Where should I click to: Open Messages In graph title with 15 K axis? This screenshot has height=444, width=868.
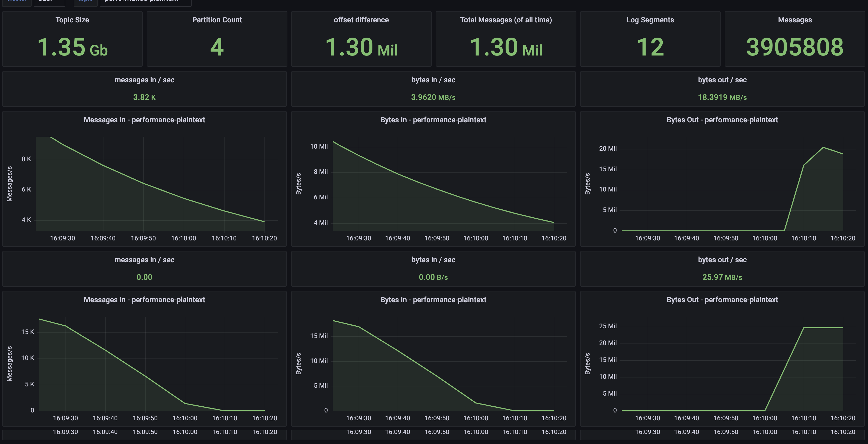(144, 300)
